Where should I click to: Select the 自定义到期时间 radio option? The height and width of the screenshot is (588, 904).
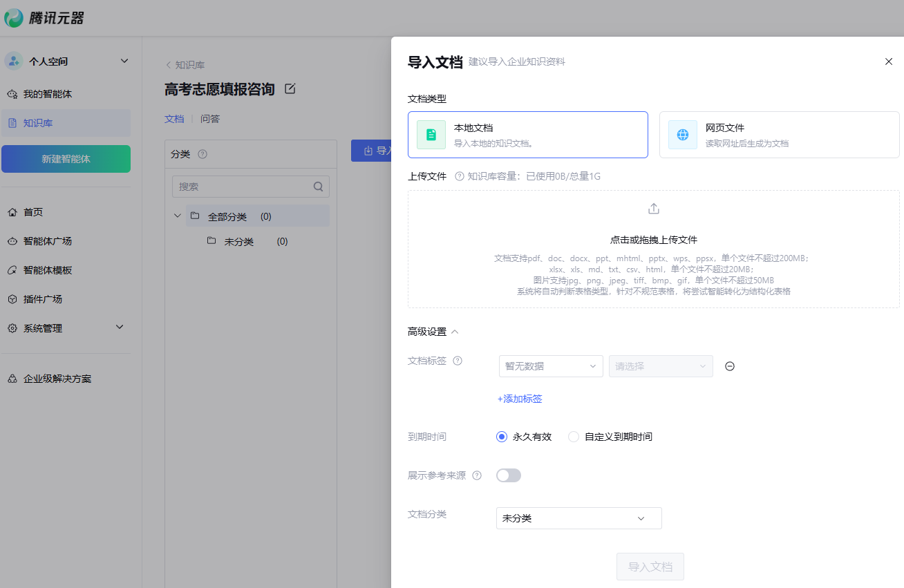tap(574, 437)
